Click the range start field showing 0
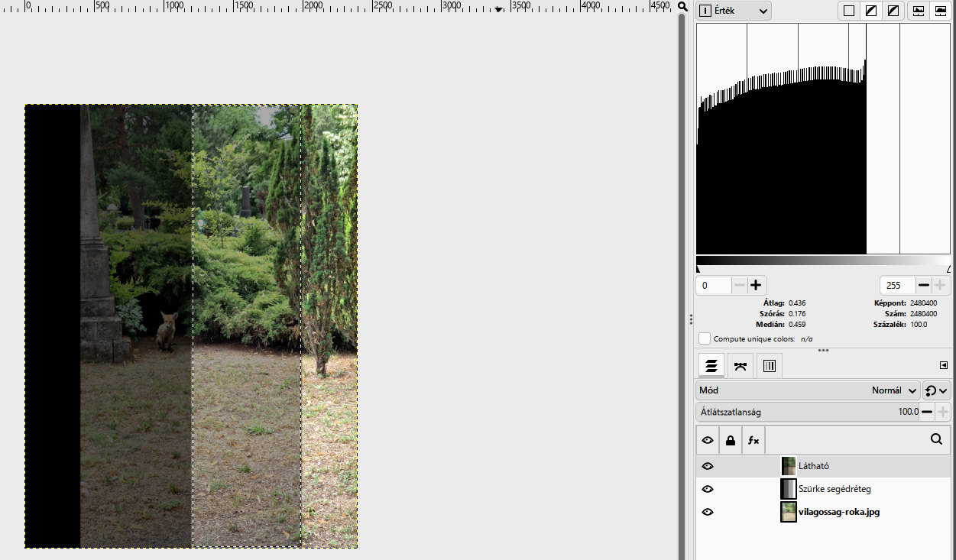The image size is (956, 560). coord(714,285)
